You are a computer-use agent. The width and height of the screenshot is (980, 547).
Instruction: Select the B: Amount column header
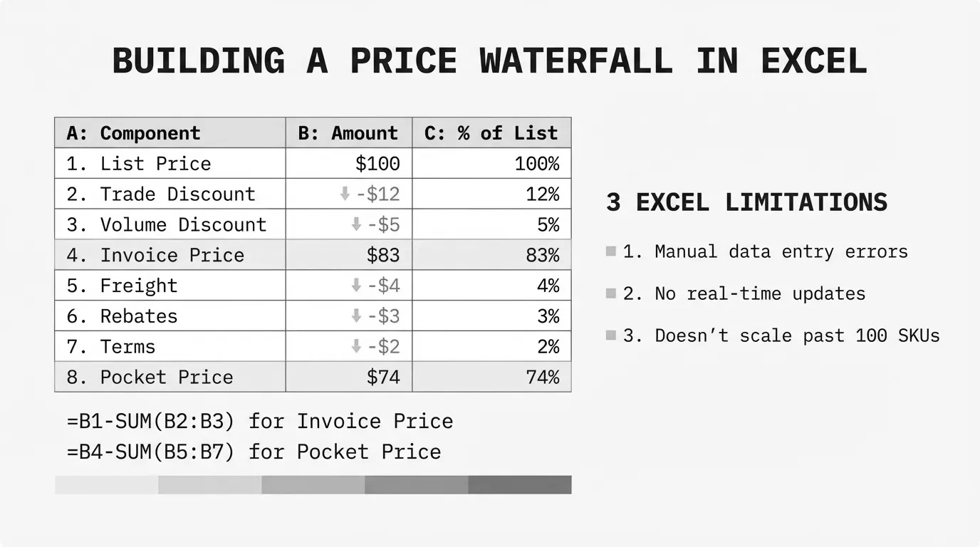[x=348, y=133]
